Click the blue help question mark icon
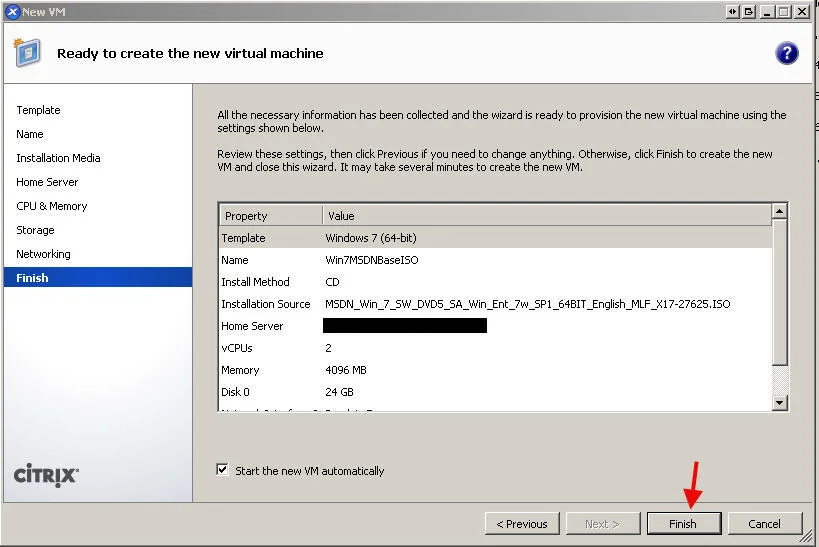Image resolution: width=819 pixels, height=547 pixels. [x=787, y=53]
